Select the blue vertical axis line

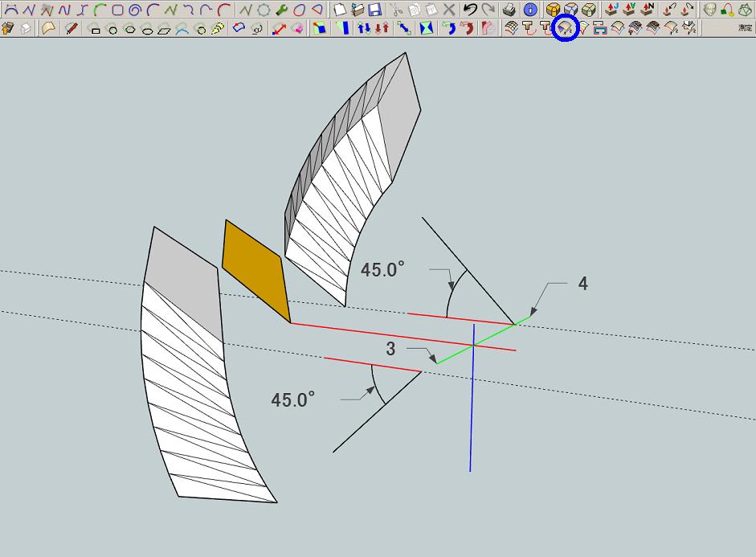pyautogui.click(x=472, y=398)
